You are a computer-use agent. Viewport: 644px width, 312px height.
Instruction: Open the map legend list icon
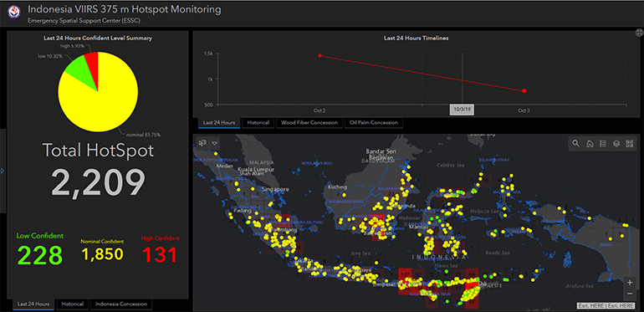point(602,144)
